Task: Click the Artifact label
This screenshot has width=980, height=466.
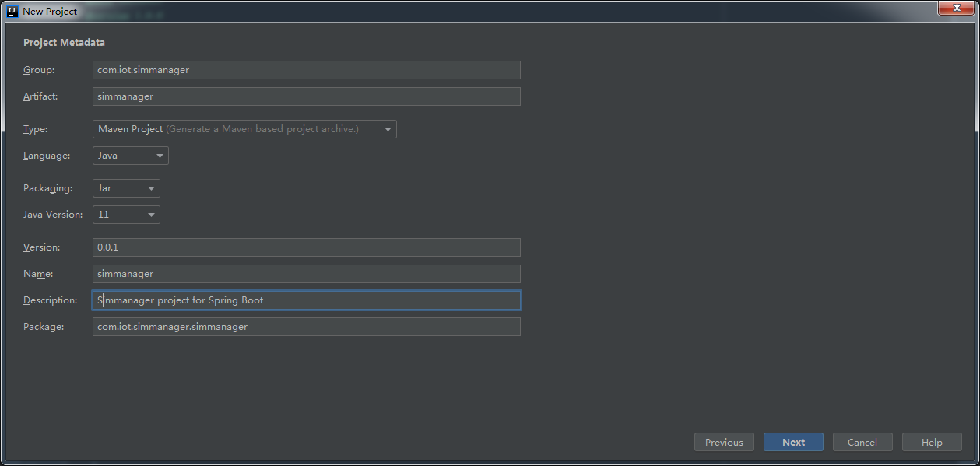Action: (x=40, y=96)
